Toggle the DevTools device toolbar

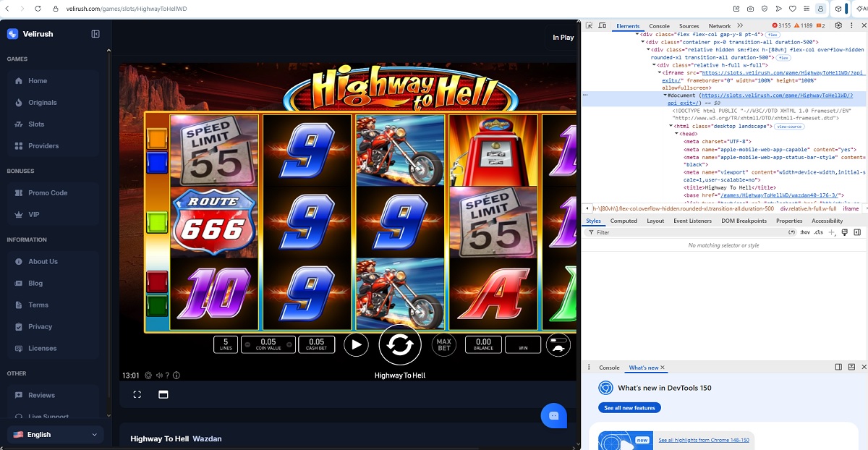click(602, 25)
